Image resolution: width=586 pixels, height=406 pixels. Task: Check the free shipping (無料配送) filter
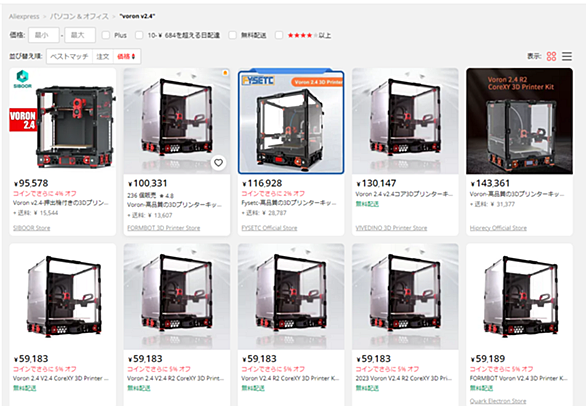coord(232,35)
